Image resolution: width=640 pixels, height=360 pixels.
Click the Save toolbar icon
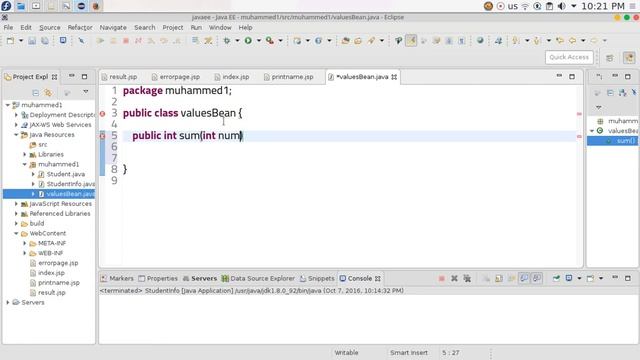click(32, 40)
